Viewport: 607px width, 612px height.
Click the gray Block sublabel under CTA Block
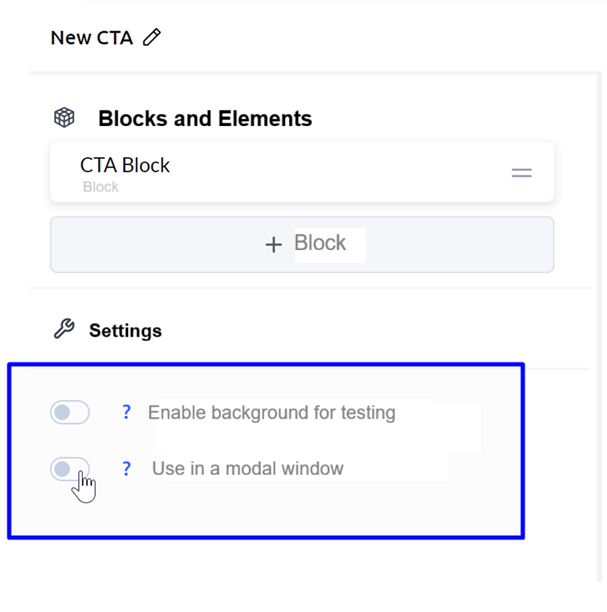[x=100, y=187]
